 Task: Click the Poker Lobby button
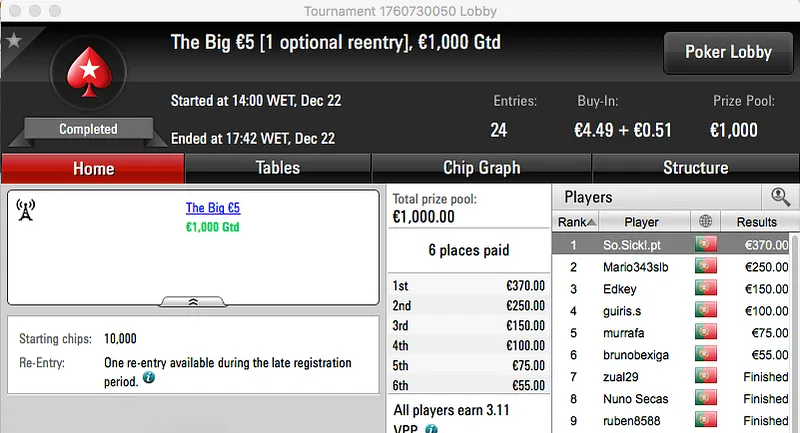726,52
